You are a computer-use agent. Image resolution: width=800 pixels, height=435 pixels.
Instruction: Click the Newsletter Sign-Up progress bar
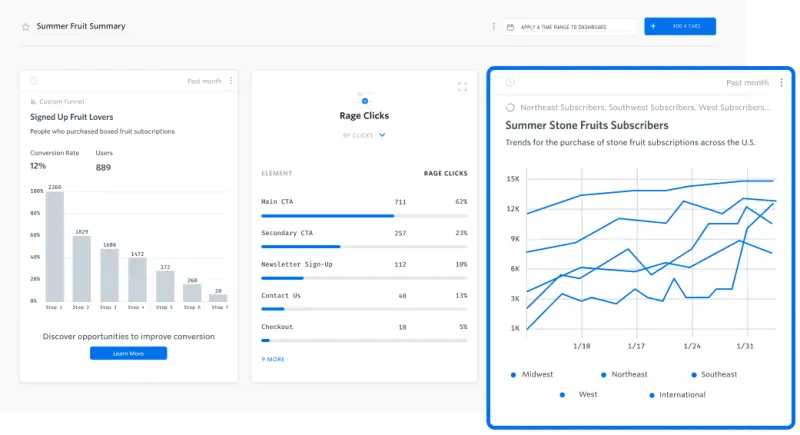point(364,278)
